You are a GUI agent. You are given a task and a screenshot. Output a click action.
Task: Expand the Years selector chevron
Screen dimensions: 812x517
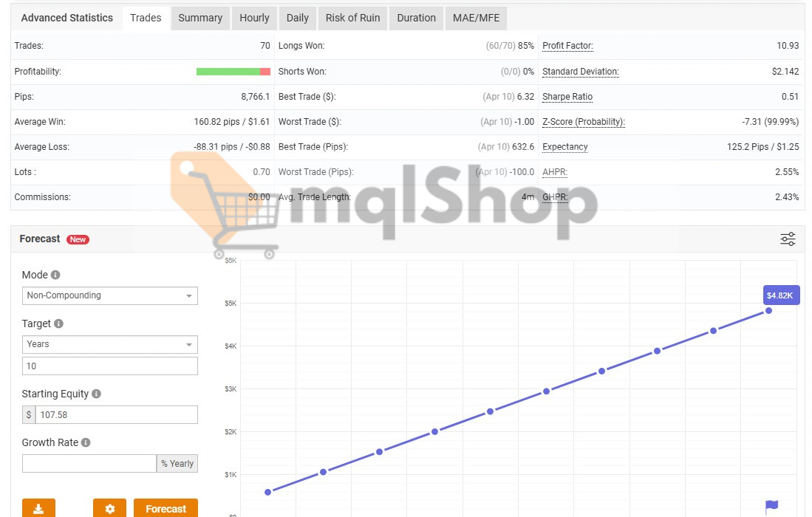coord(190,344)
